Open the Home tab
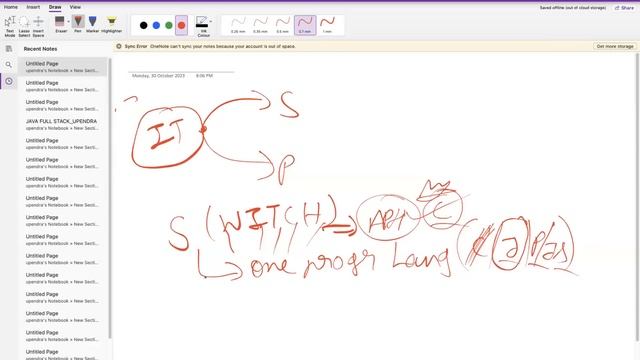This screenshot has width=640, height=360. click(x=11, y=7)
